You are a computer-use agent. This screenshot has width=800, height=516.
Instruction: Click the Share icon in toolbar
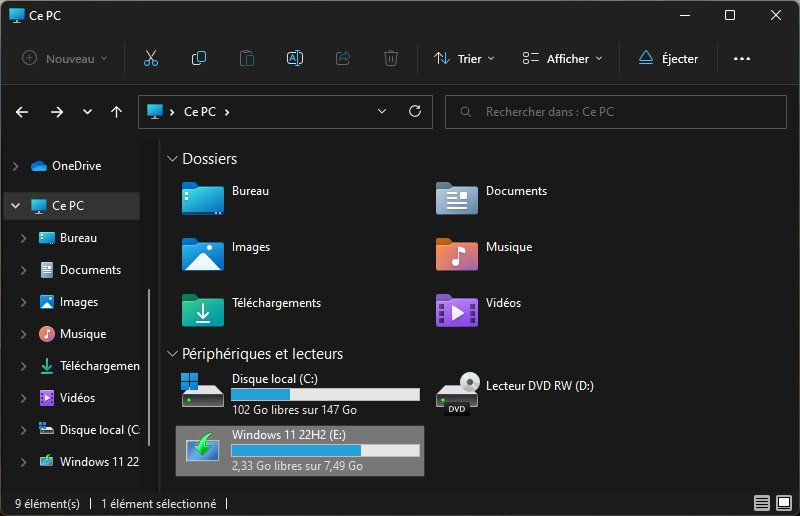[343, 58]
